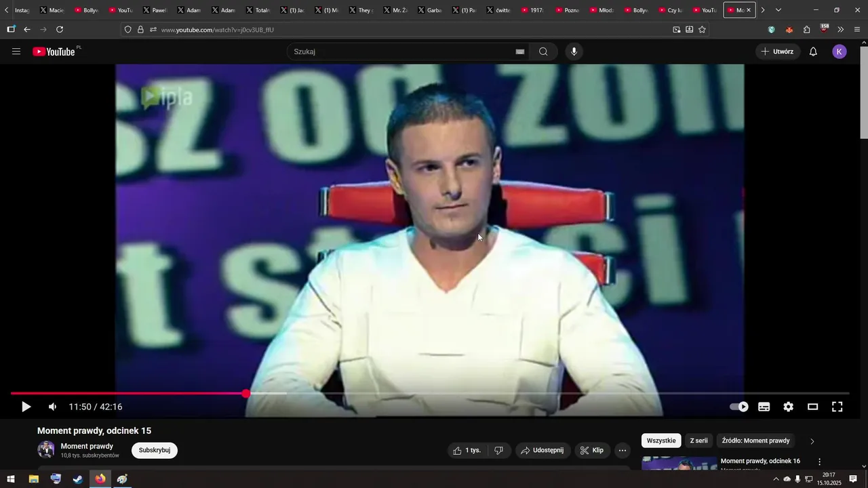Show site padlock information
The width and height of the screenshot is (868, 488).
click(140, 30)
